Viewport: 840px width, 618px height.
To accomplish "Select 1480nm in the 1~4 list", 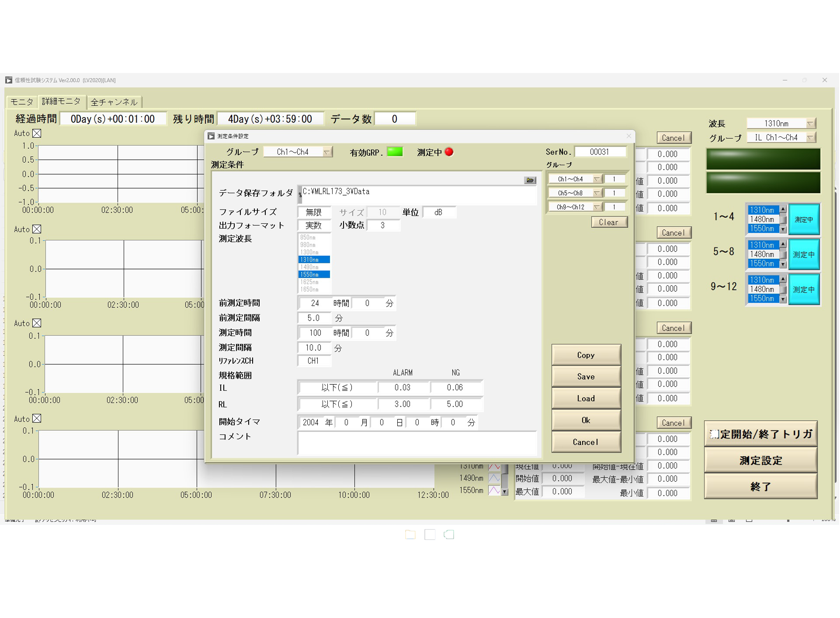I will tap(763, 219).
